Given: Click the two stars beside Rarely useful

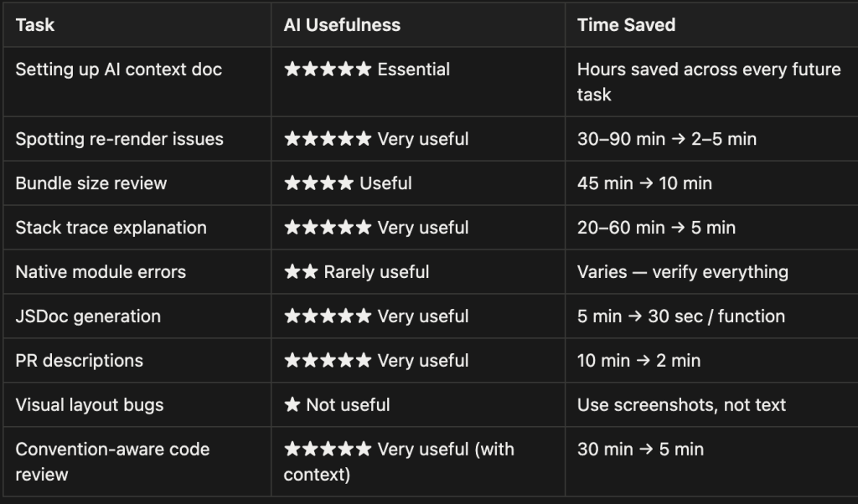Looking at the screenshot, I should tap(301, 272).
